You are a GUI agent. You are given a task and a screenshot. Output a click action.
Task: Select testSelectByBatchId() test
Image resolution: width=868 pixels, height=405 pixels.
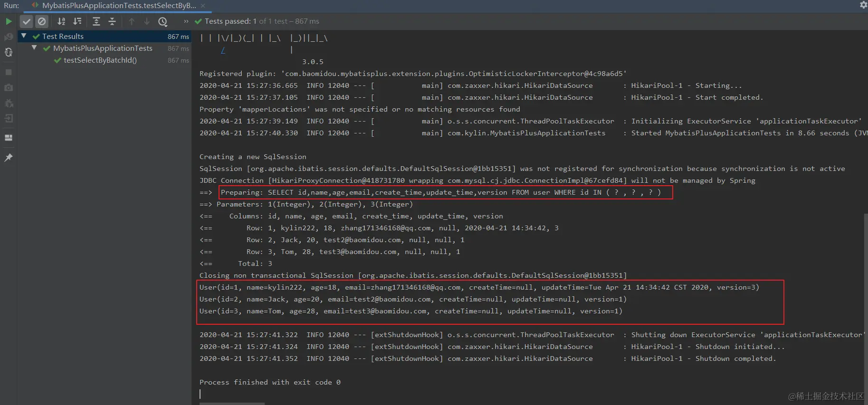coord(100,60)
